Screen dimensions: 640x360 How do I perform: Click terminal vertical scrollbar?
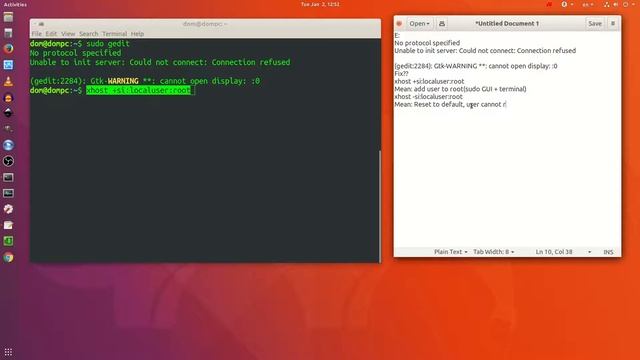(380, 206)
